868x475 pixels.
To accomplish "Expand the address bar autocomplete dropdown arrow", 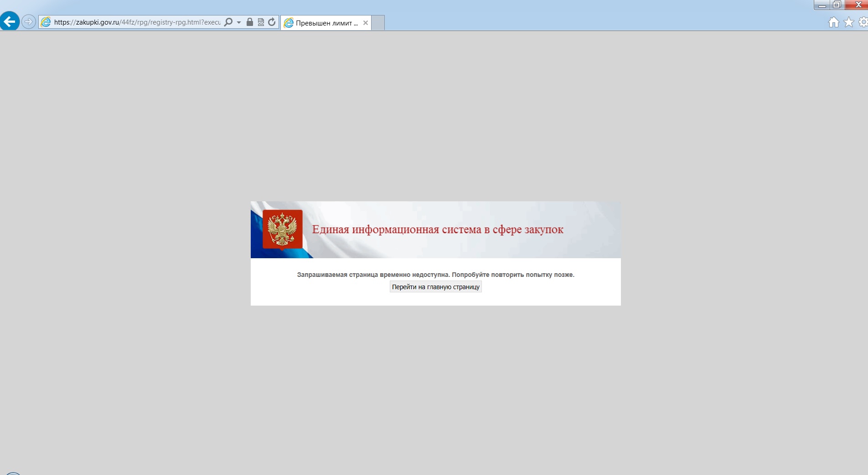I will pyautogui.click(x=239, y=22).
